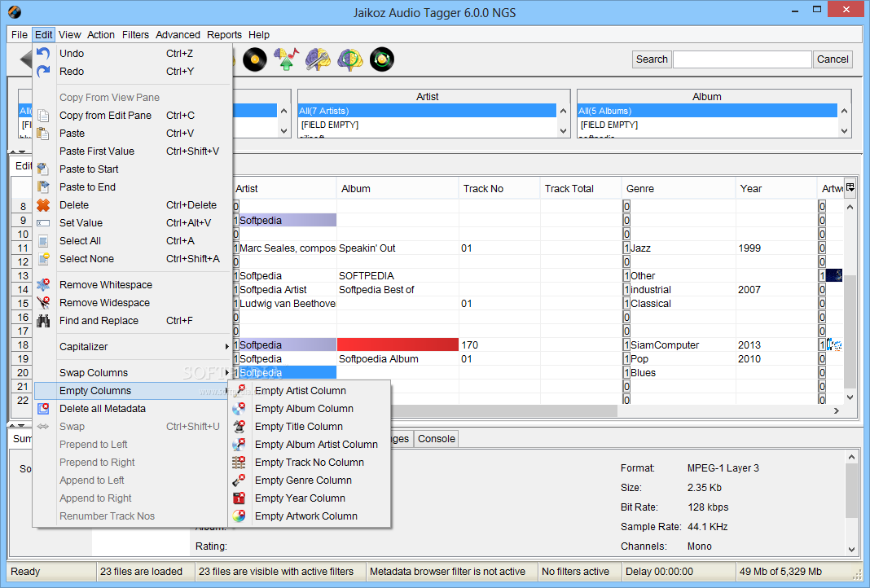Click the Empty Album Artist Column icon
This screenshot has width=870, height=588.
point(239,445)
